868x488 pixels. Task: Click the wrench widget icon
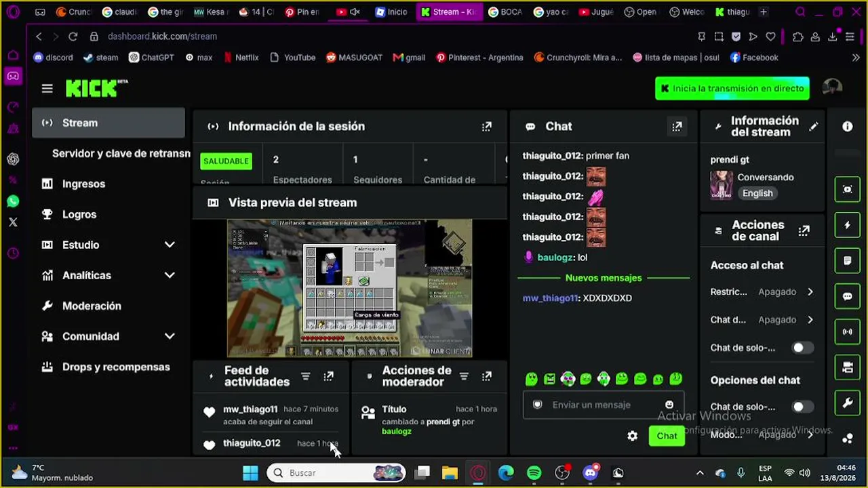pos(847,403)
